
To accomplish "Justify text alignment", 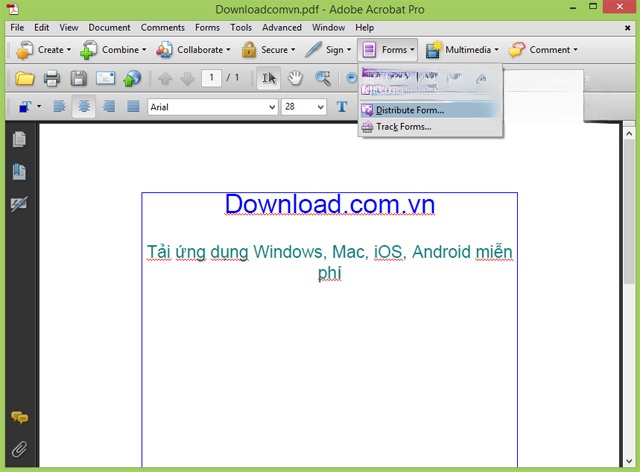I will tap(133, 107).
